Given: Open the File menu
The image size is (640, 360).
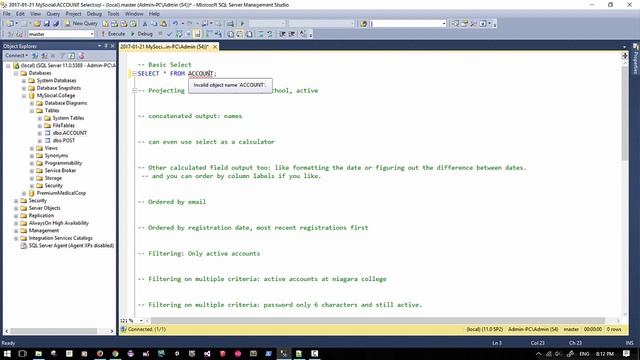Looking at the screenshot, I should tap(7, 14).
